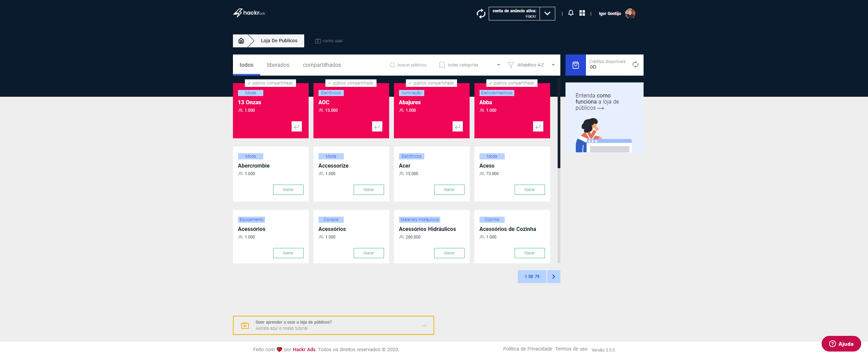Click the 73.000 audience count
Image resolution: width=868 pixels, height=358 pixels.
click(492, 174)
